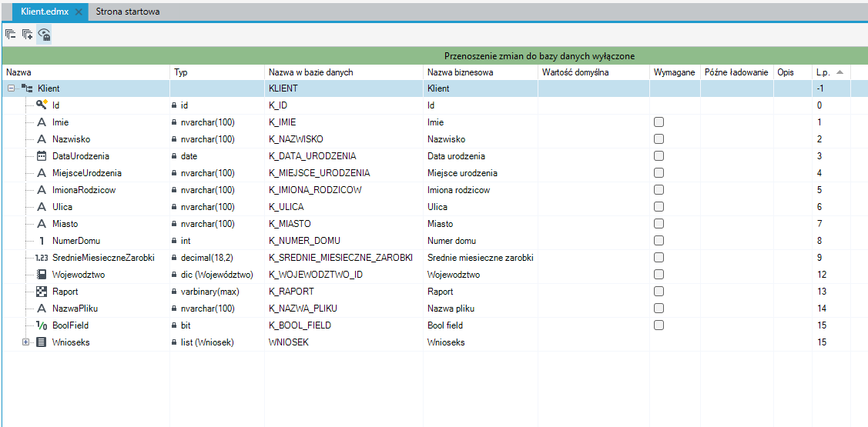Viewport: 868px width, 427px height.
Task: Check Wymagane for the Nazwisko row
Action: (659, 138)
